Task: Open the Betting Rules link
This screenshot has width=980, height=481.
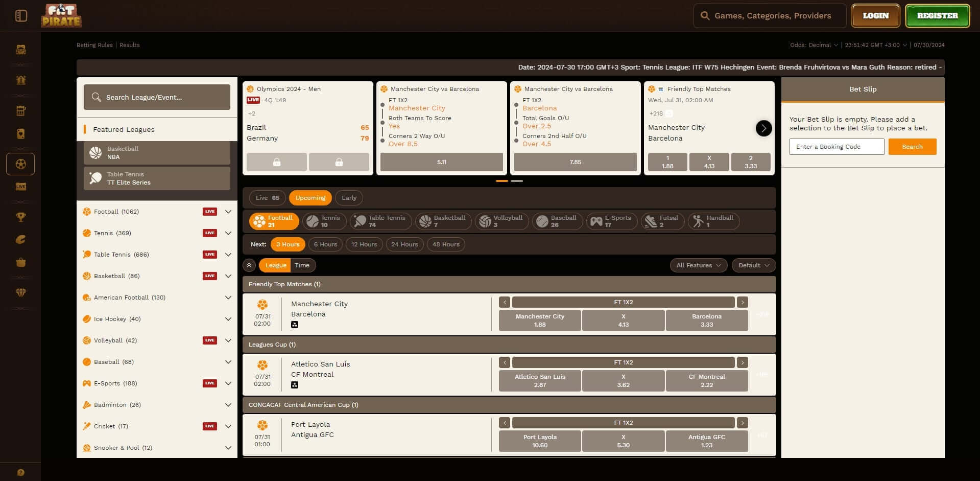Action: coord(94,45)
